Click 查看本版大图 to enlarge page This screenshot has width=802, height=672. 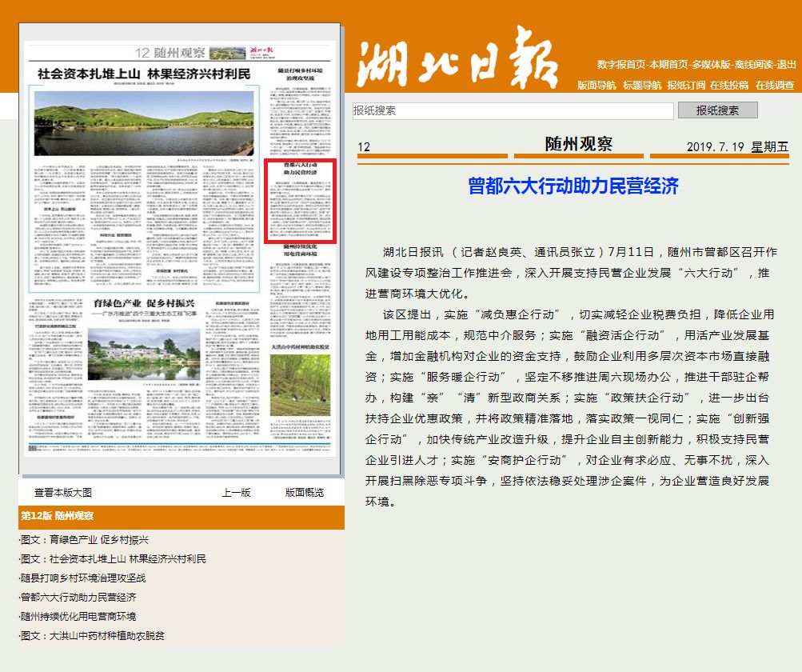63,493
